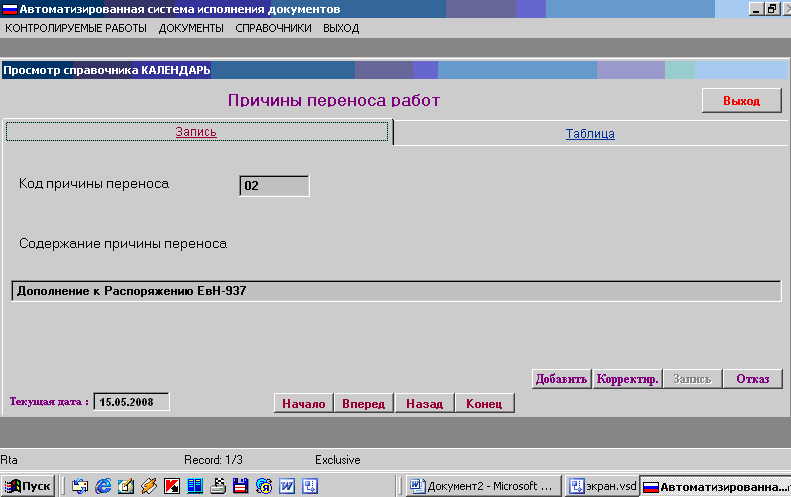Go to previous record with Назад
Image resolution: width=791 pixels, height=497 pixels.
(x=424, y=403)
